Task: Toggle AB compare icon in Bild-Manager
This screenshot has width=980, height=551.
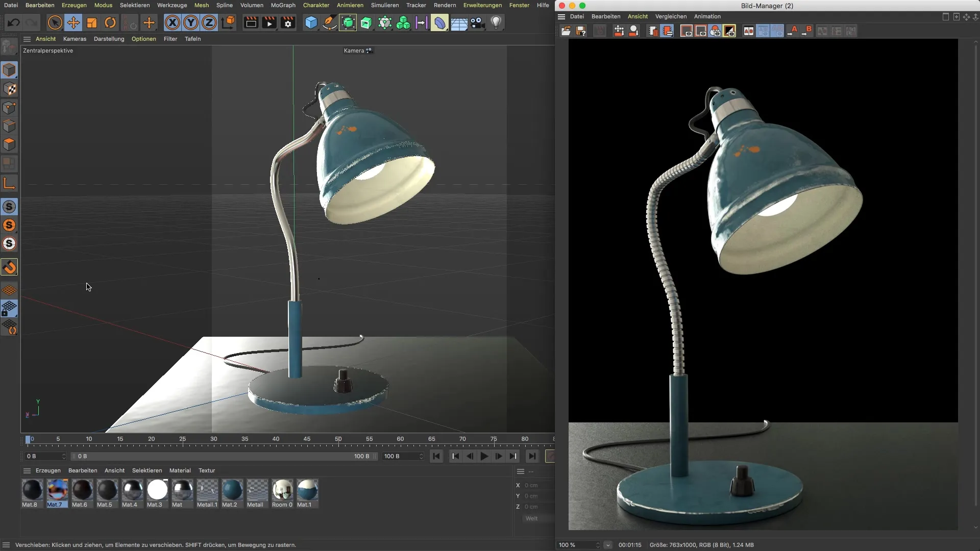Action: (x=748, y=31)
